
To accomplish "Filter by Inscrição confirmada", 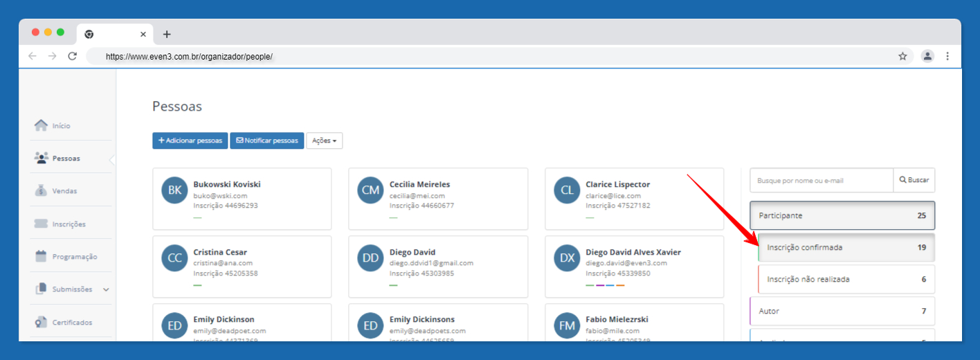I will click(x=846, y=247).
